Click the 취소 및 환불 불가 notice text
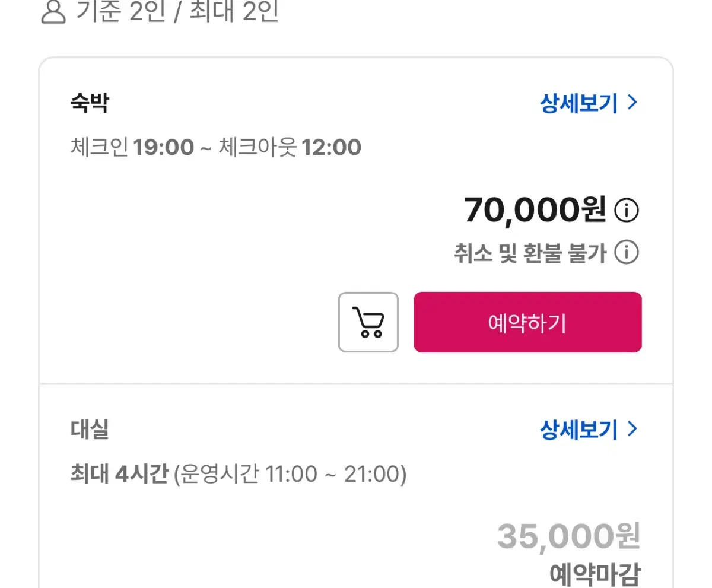Image resolution: width=712 pixels, height=588 pixels. (530, 253)
